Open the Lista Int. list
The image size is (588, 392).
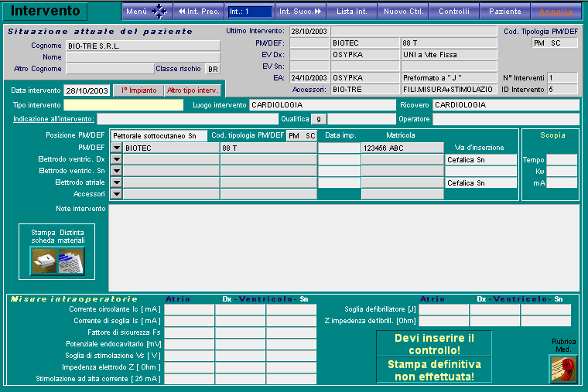click(x=352, y=12)
